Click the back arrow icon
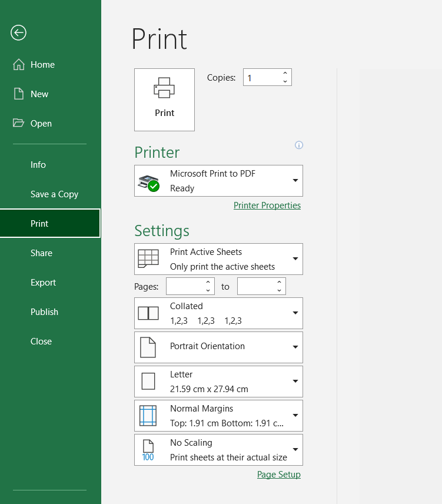The image size is (442, 504). pos(18,33)
